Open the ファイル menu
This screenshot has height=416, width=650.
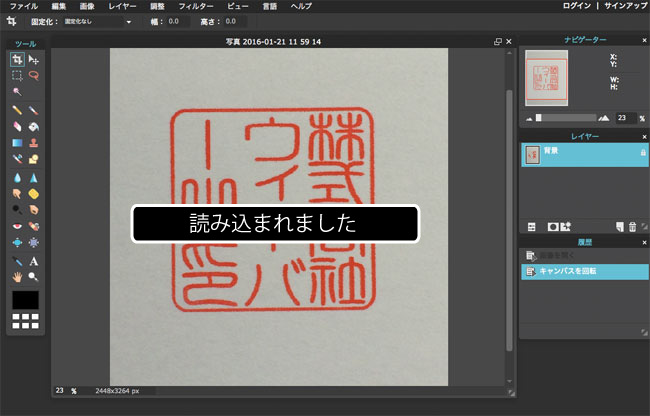pos(24,6)
